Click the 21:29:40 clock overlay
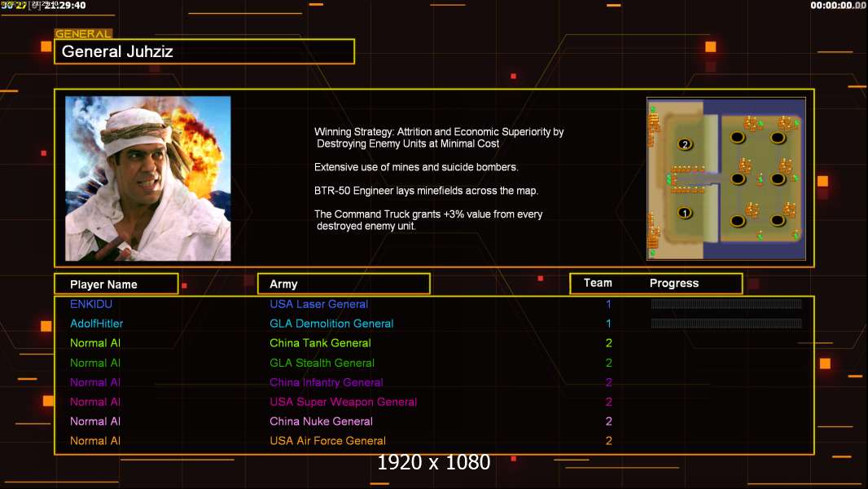This screenshot has height=489, width=868. [x=65, y=6]
